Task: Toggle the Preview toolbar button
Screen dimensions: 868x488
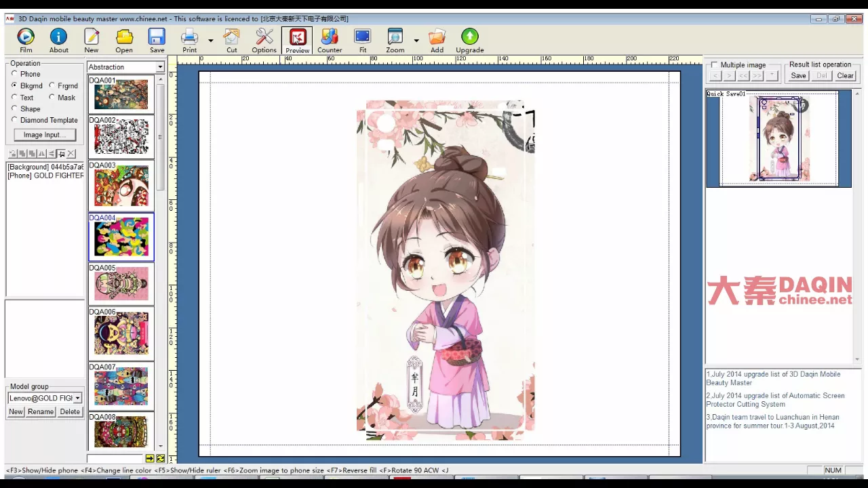Action: [297, 41]
